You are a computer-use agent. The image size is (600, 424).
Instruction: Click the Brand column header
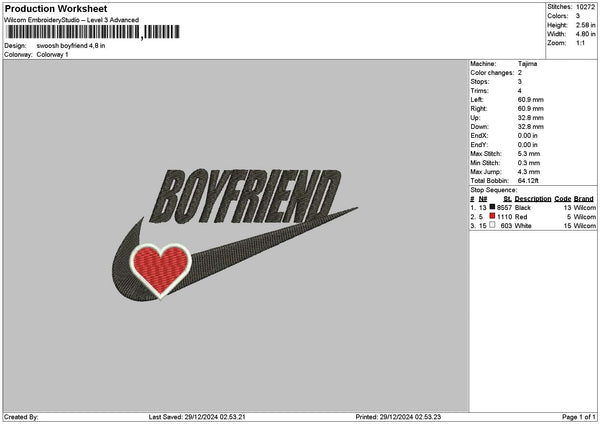click(x=584, y=198)
